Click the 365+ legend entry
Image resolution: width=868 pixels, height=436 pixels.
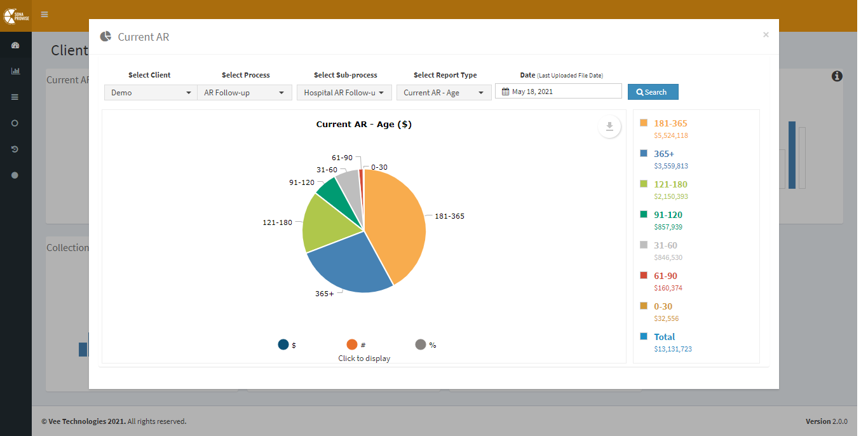coord(664,154)
